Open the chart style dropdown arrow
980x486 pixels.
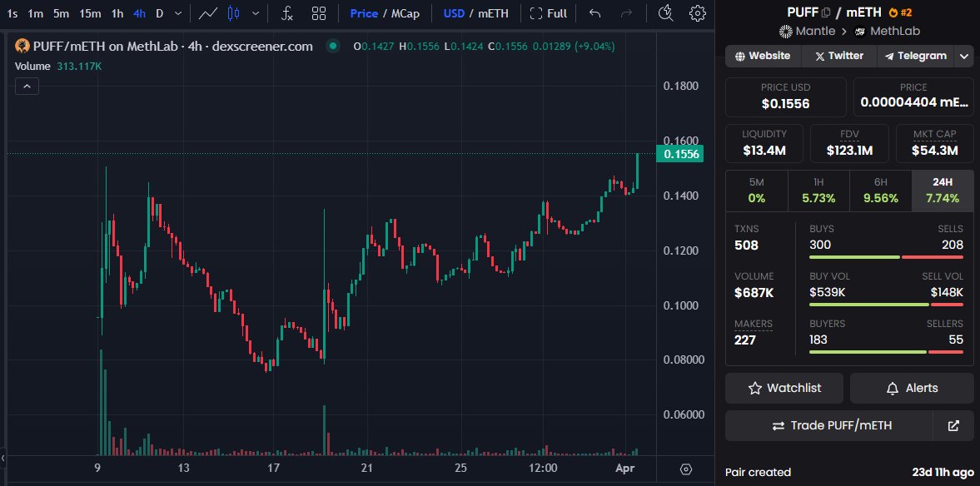pos(255,13)
